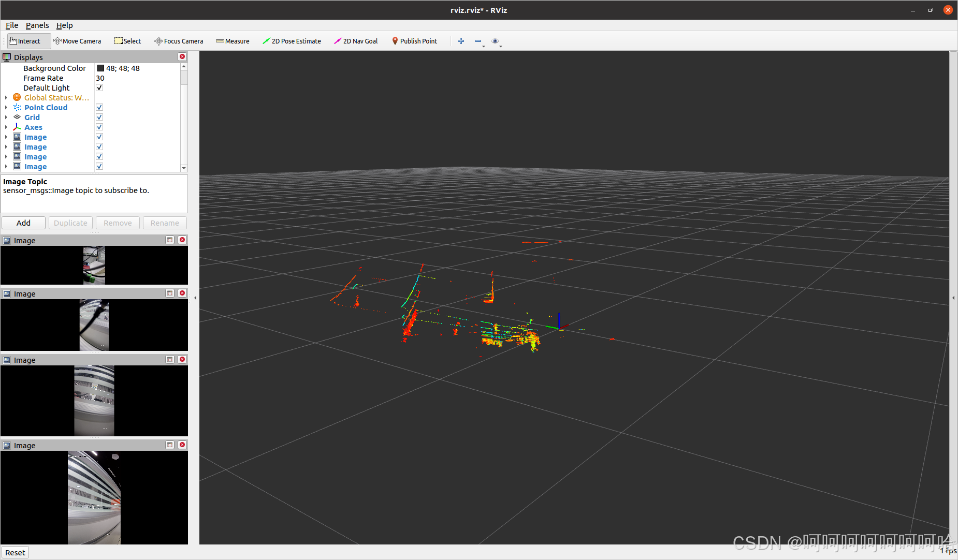958x560 pixels.
Task: Activate the Move Camera tool
Action: [77, 41]
